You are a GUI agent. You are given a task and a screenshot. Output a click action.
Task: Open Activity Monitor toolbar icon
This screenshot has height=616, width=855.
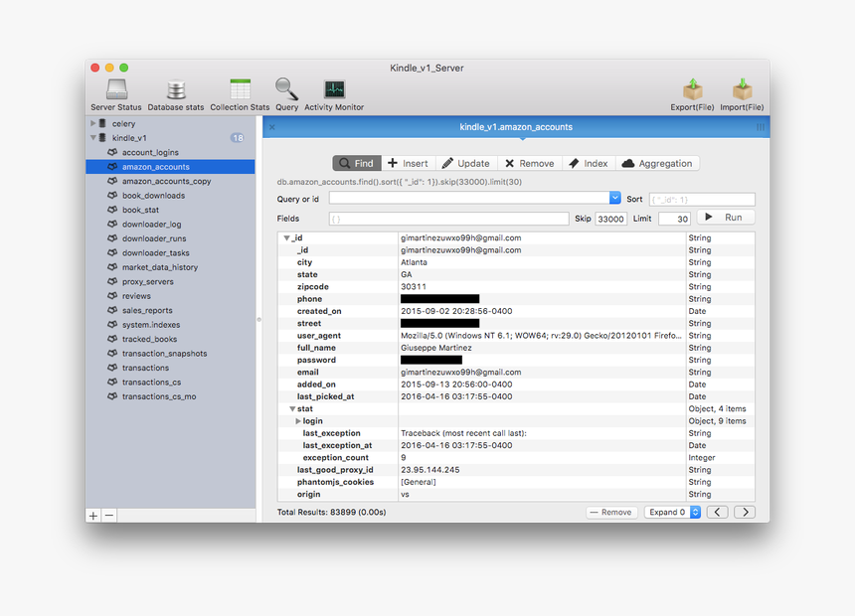pyautogui.click(x=334, y=89)
